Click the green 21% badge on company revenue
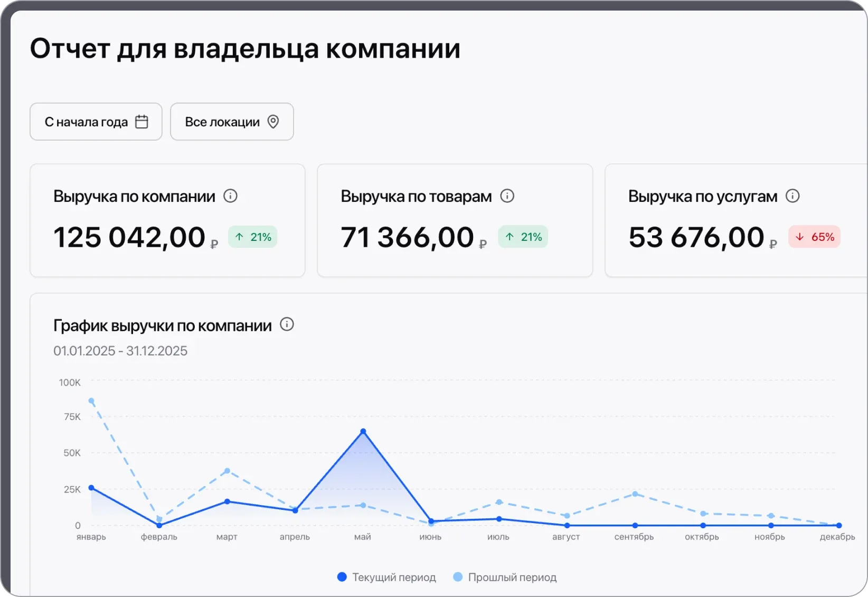868x597 pixels. tap(253, 237)
